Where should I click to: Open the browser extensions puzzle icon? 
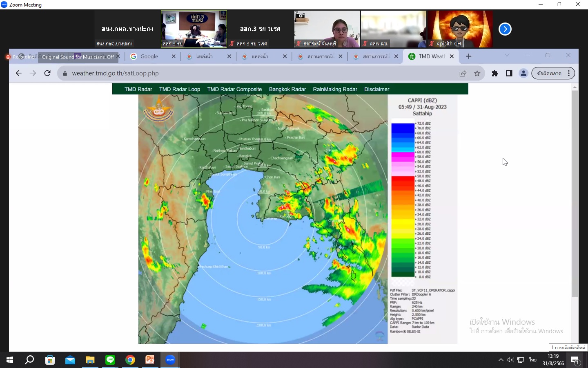(x=495, y=74)
